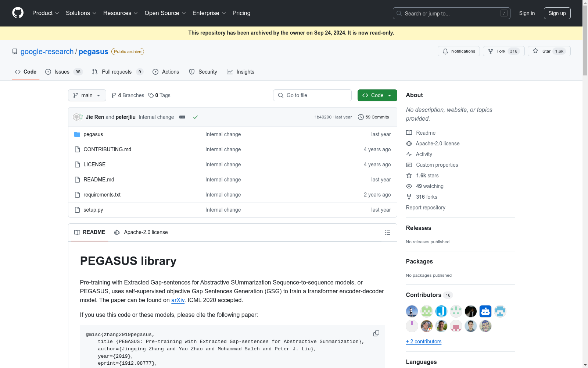The image size is (588, 368).
Task: Click the README.md file icon
Action: click(x=77, y=180)
